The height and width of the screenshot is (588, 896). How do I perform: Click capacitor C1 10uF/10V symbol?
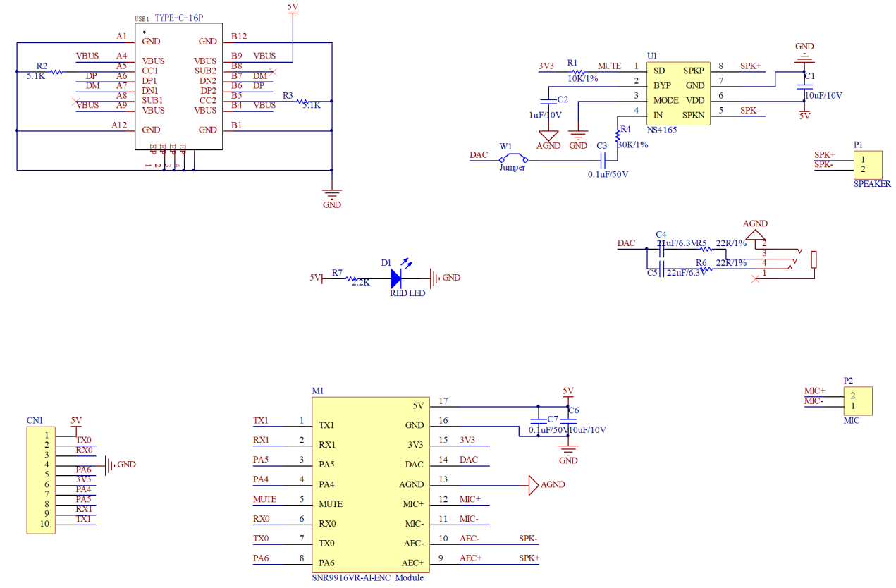(803, 86)
